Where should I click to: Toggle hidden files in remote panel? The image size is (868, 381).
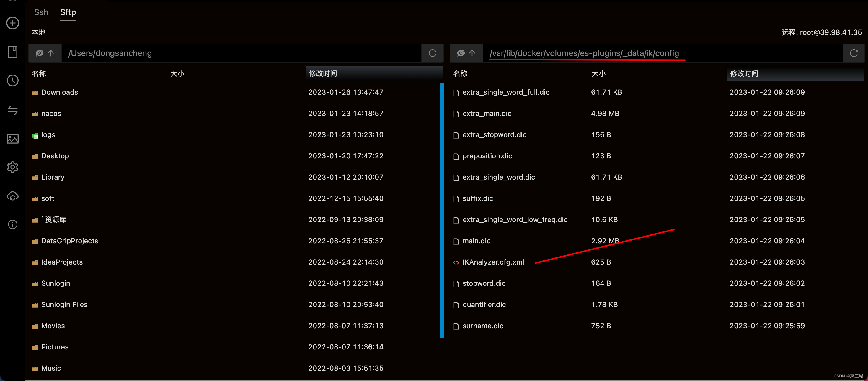point(461,53)
